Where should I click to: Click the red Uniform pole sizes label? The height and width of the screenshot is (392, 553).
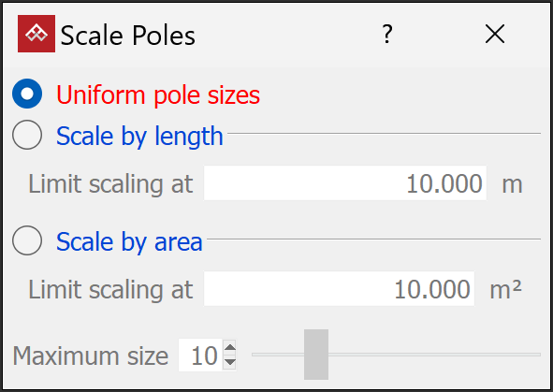pyautogui.click(x=158, y=95)
